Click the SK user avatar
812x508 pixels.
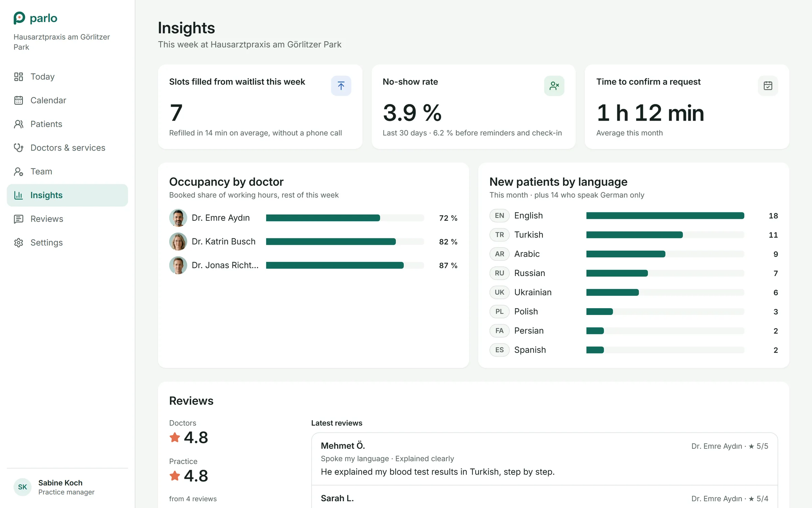[23, 487]
